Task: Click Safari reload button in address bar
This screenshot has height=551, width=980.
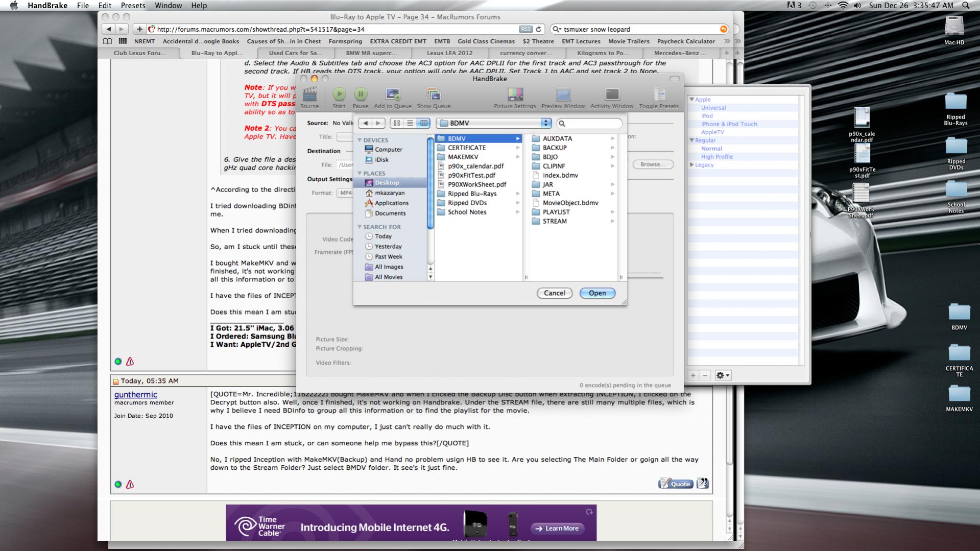Action: pyautogui.click(x=538, y=30)
